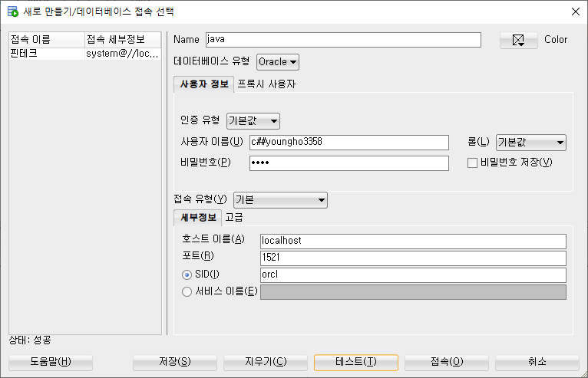Click the 저장(S) button
The height and width of the screenshot is (378, 588).
pyautogui.click(x=175, y=362)
